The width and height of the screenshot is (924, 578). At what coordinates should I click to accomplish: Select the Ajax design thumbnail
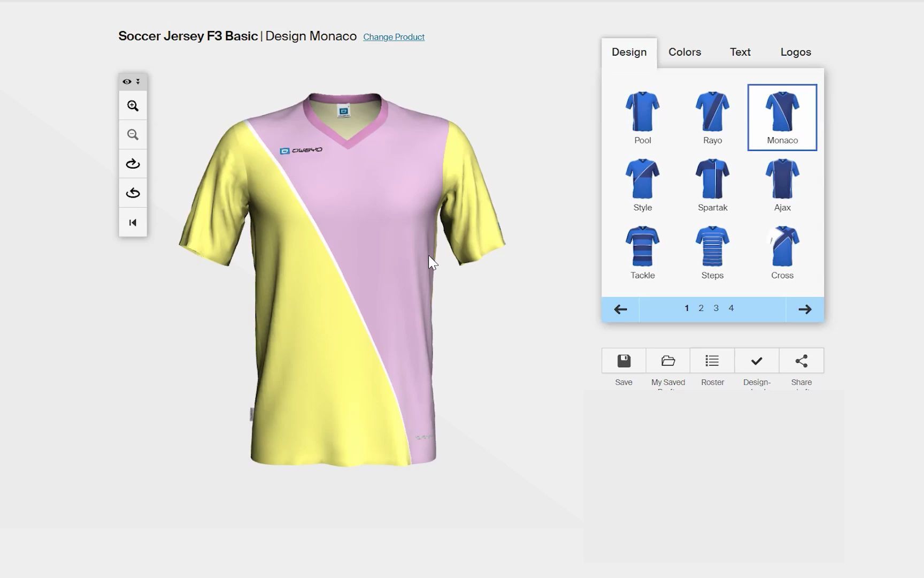782,185
